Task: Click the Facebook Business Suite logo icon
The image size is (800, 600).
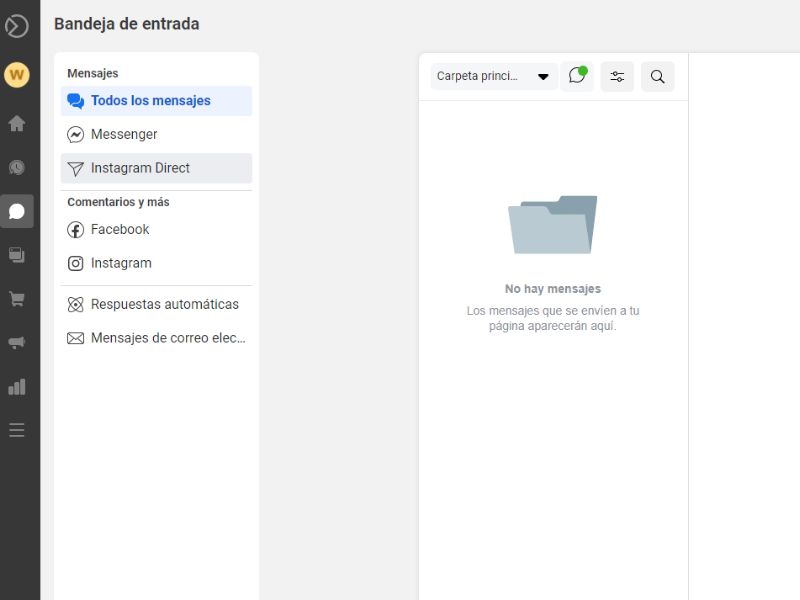Action: tap(17, 27)
